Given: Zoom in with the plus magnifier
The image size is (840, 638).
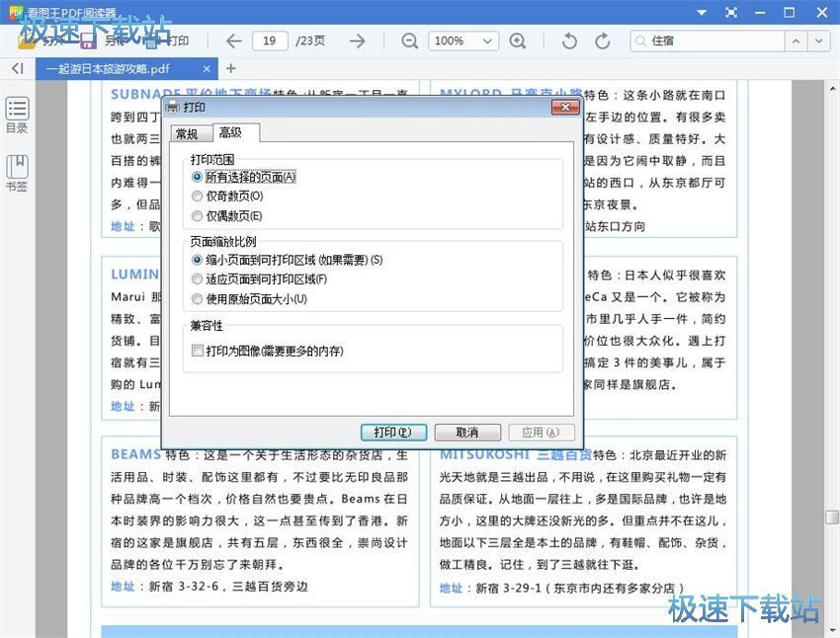Looking at the screenshot, I should pyautogui.click(x=518, y=40).
